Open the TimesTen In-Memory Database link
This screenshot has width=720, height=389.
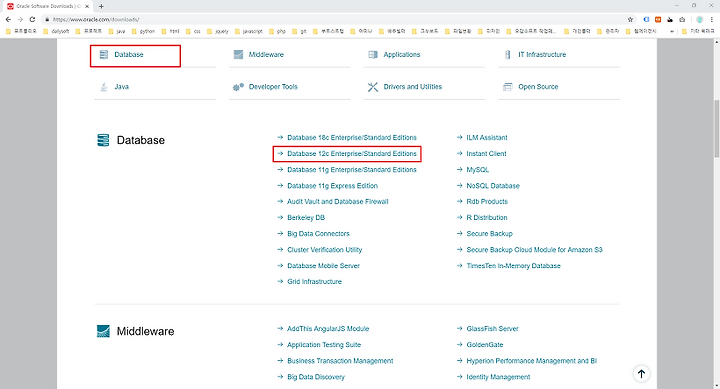(513, 265)
